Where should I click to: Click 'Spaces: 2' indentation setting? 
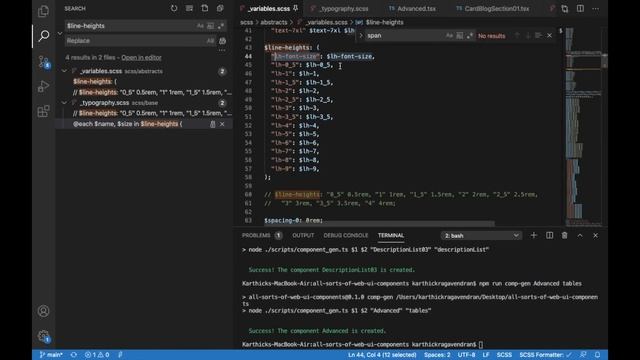pyautogui.click(x=437, y=355)
